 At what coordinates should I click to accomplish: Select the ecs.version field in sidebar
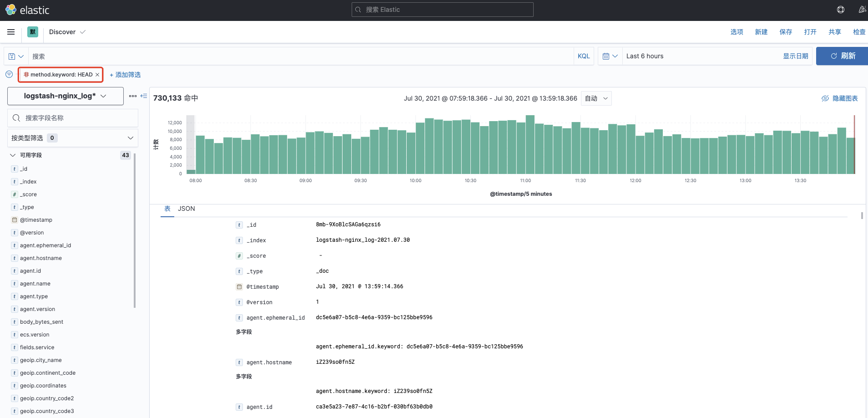(x=35, y=335)
